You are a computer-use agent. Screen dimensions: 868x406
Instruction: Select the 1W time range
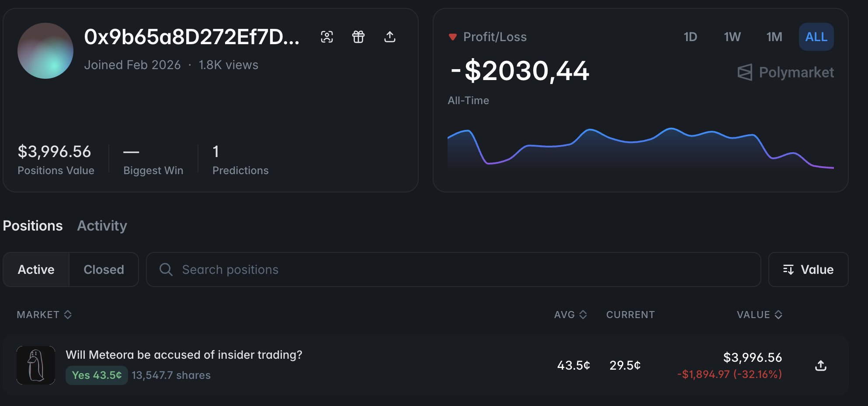pos(732,37)
